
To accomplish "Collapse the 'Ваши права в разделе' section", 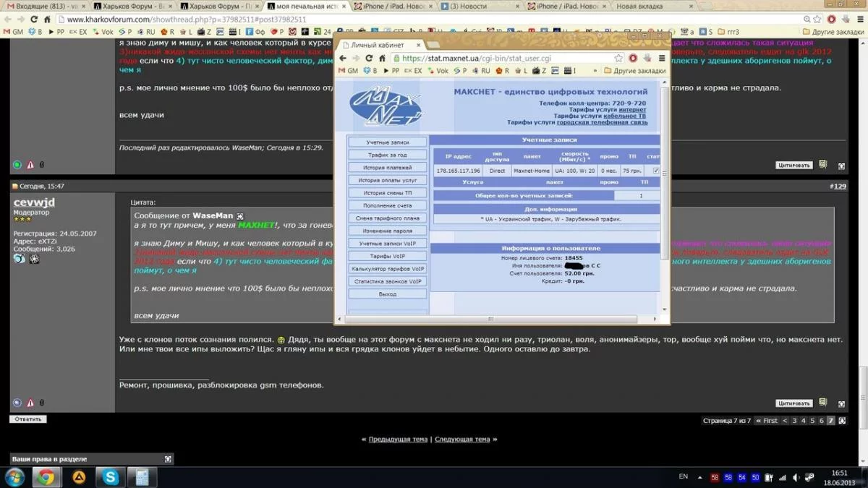I will pyautogui.click(x=168, y=459).
